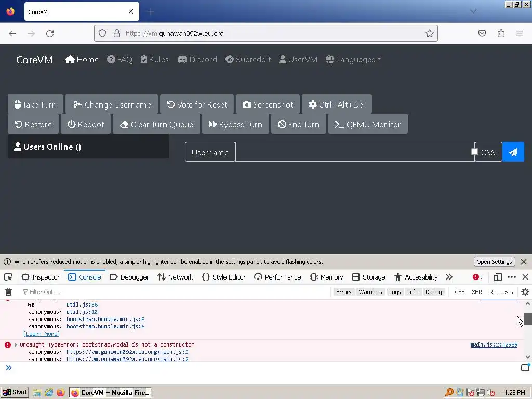The width and height of the screenshot is (532, 399).
Task: Toggle the Logs filter button
Action: coord(395,292)
